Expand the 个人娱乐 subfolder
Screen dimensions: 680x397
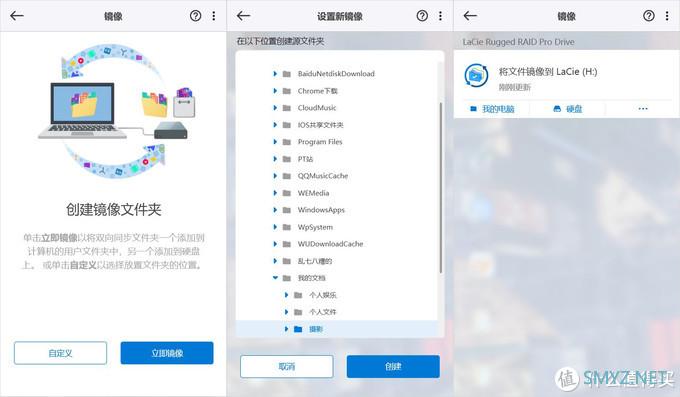(286, 295)
